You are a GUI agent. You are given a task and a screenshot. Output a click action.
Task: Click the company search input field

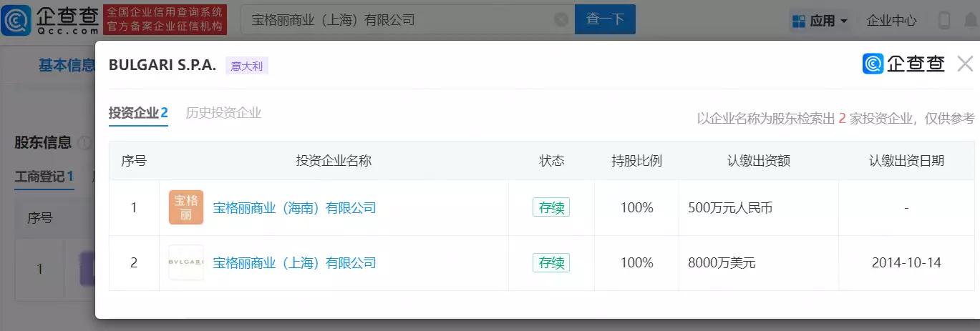pyautogui.click(x=401, y=20)
